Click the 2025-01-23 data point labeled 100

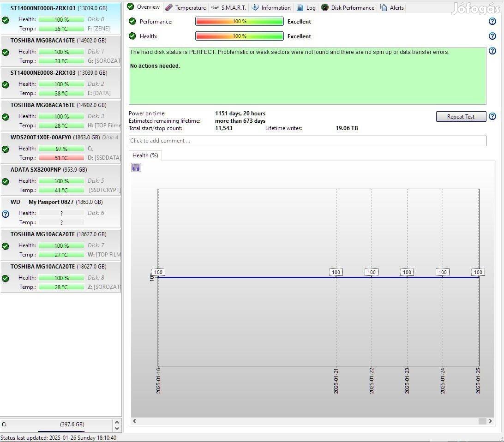[407, 272]
